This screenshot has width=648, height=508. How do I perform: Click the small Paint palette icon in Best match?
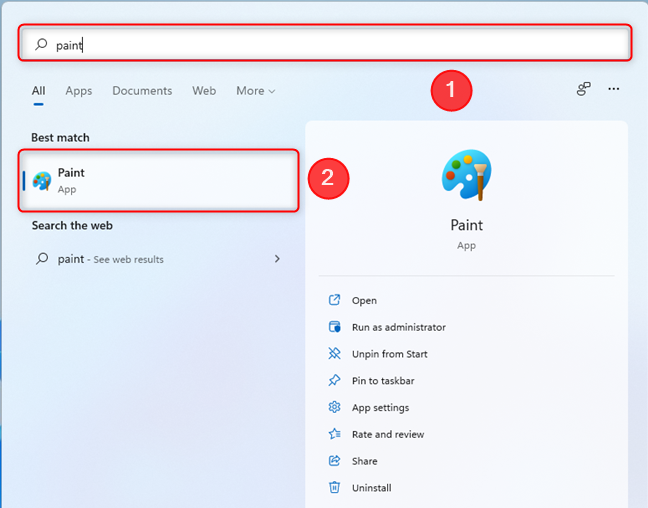point(42,181)
